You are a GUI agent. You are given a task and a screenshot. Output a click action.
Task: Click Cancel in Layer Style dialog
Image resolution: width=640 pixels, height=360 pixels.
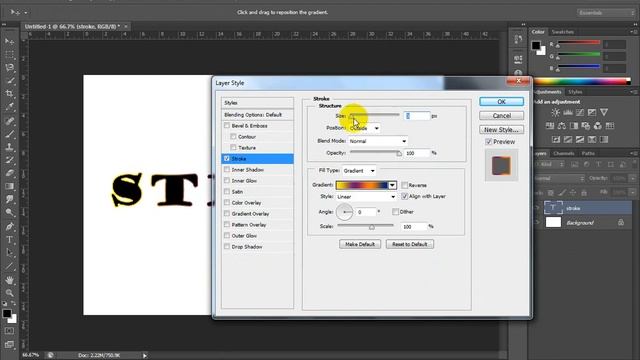click(501, 116)
